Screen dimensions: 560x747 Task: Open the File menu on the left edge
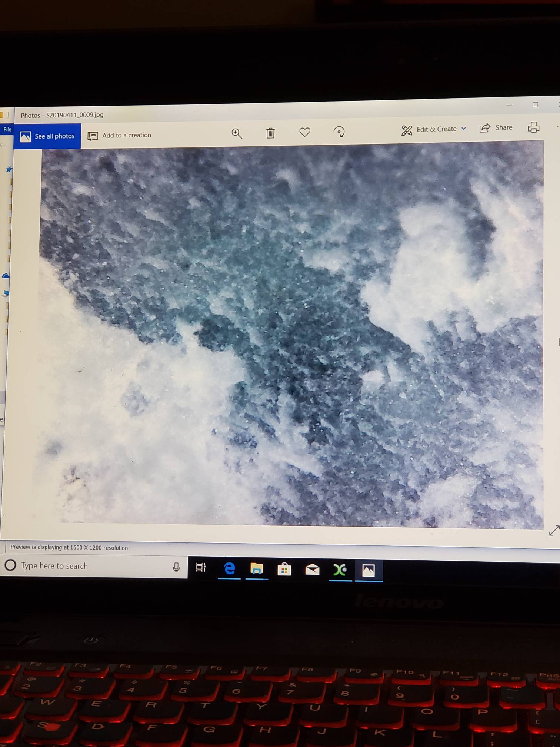[x=7, y=129]
